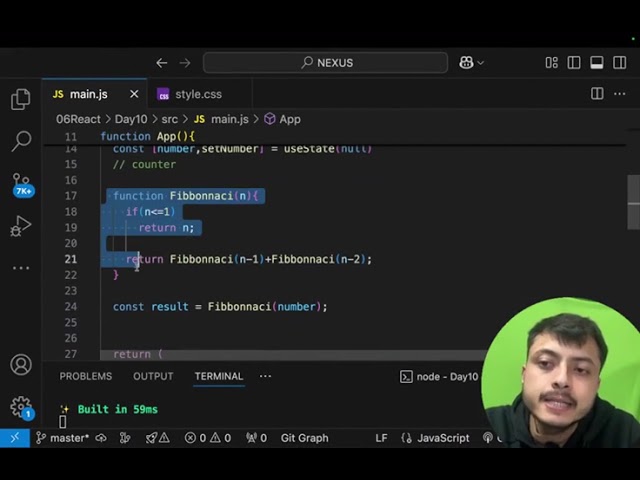The width and height of the screenshot is (640, 480).
Task: Click the master* branch in status bar
Action: pyautogui.click(x=62, y=438)
